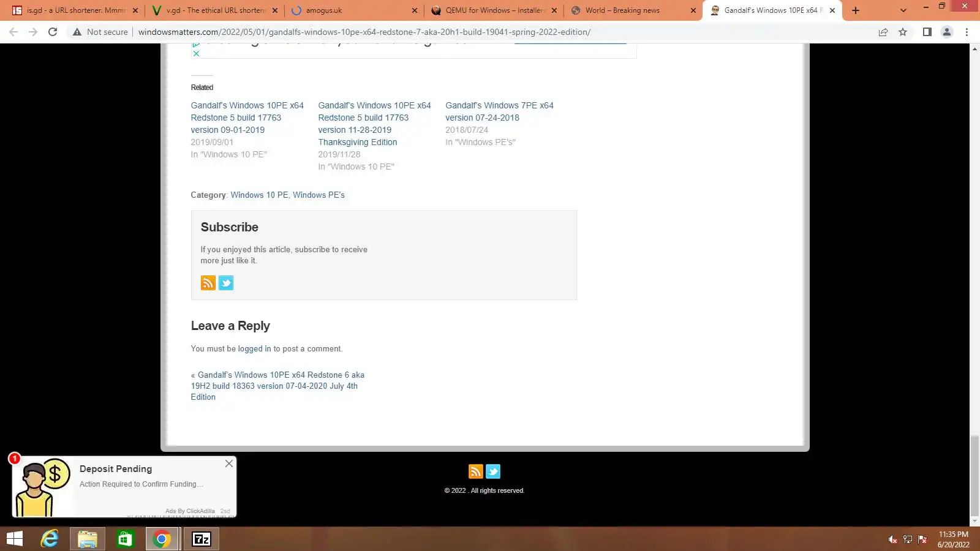The height and width of the screenshot is (551, 980).
Task: Bookmark this page with the star icon
Action: click(903, 32)
